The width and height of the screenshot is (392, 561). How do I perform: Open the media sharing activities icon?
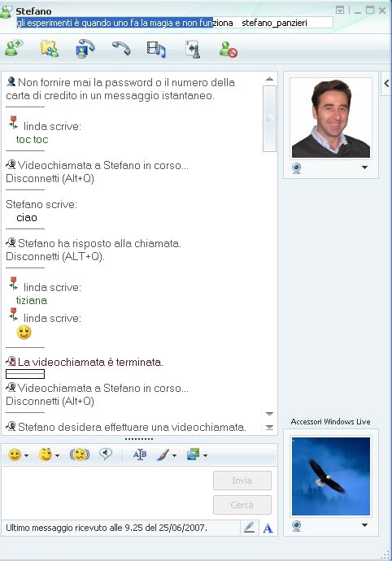(x=156, y=49)
